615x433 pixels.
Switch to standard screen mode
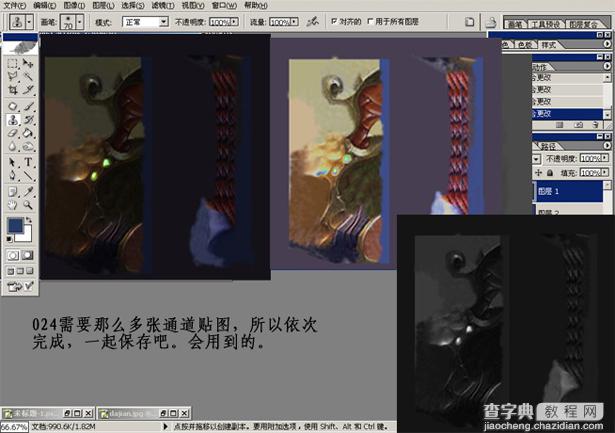tap(11, 271)
